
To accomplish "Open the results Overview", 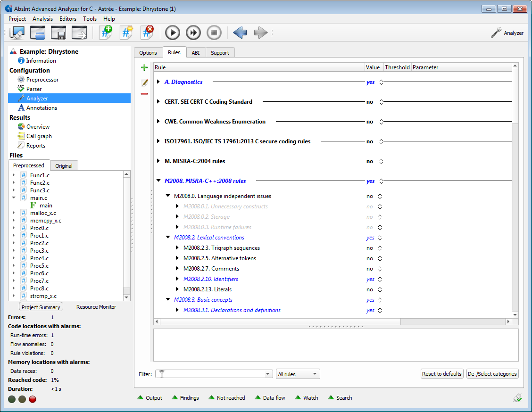I will pos(38,127).
